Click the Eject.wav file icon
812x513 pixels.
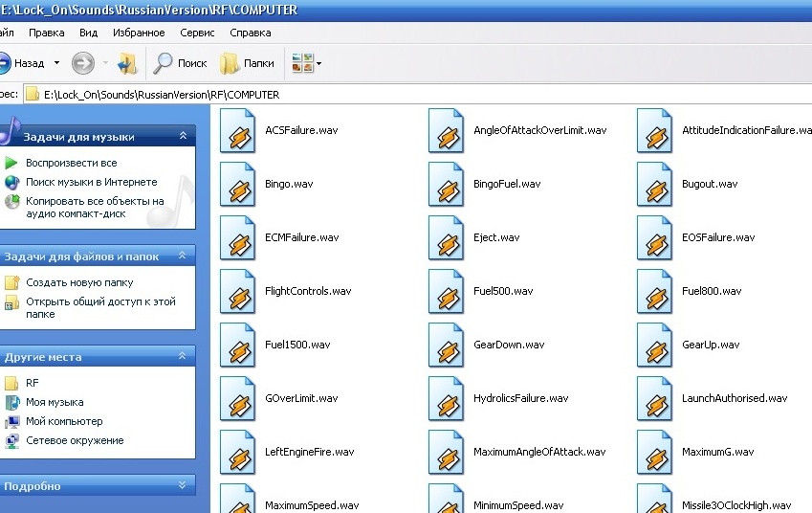447,238
